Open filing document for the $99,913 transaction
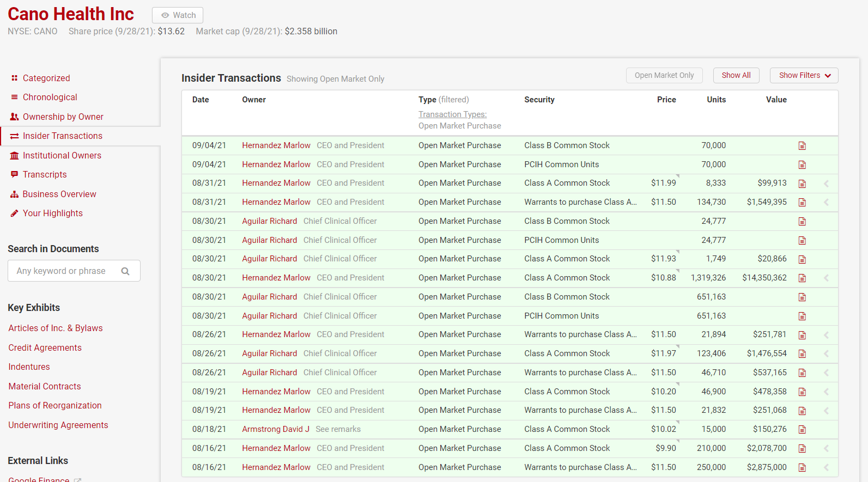 (802, 184)
